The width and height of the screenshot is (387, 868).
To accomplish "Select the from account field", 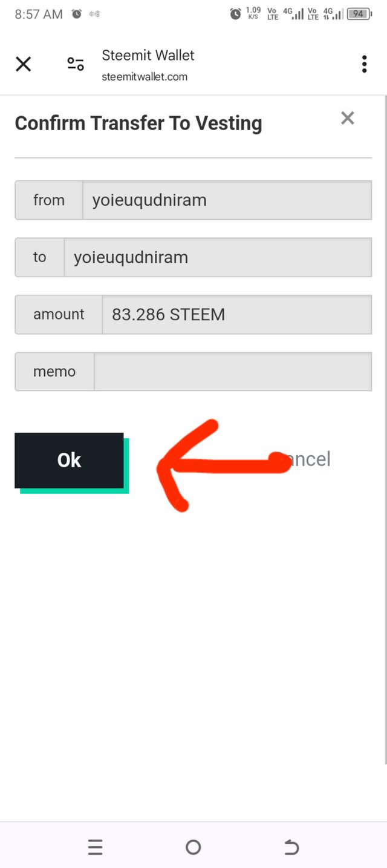I will coord(227,200).
